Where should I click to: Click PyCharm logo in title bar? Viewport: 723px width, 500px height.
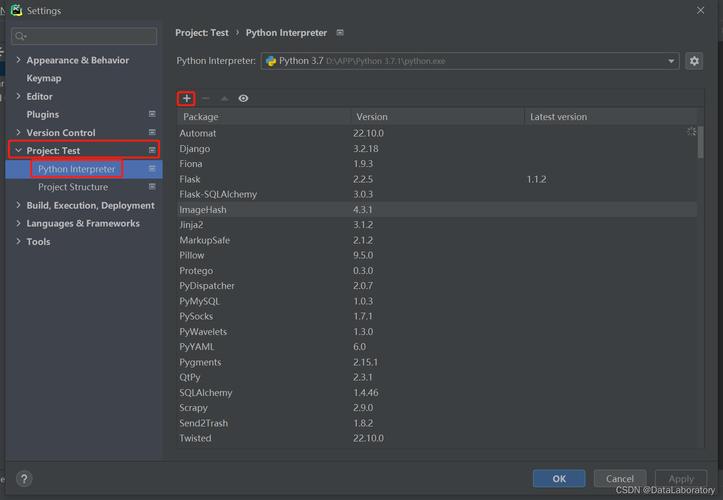tap(16, 10)
